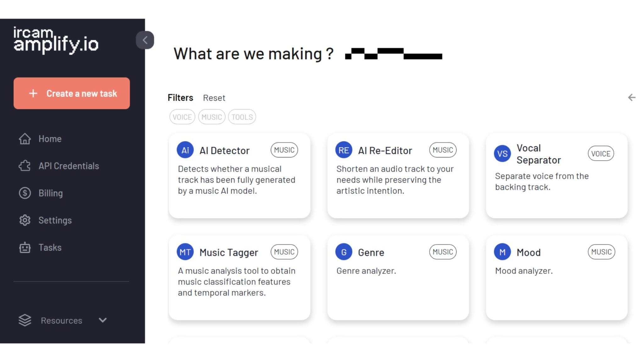This screenshot has width=644, height=362.
Task: Go to the Tasks section
Action: (50, 247)
